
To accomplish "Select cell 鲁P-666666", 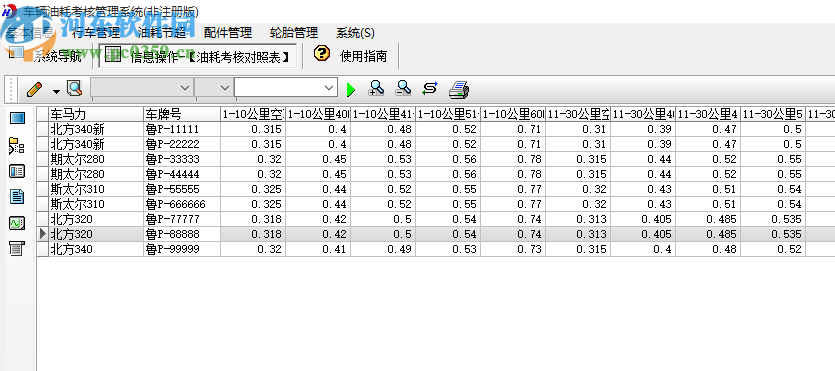I will (182, 204).
